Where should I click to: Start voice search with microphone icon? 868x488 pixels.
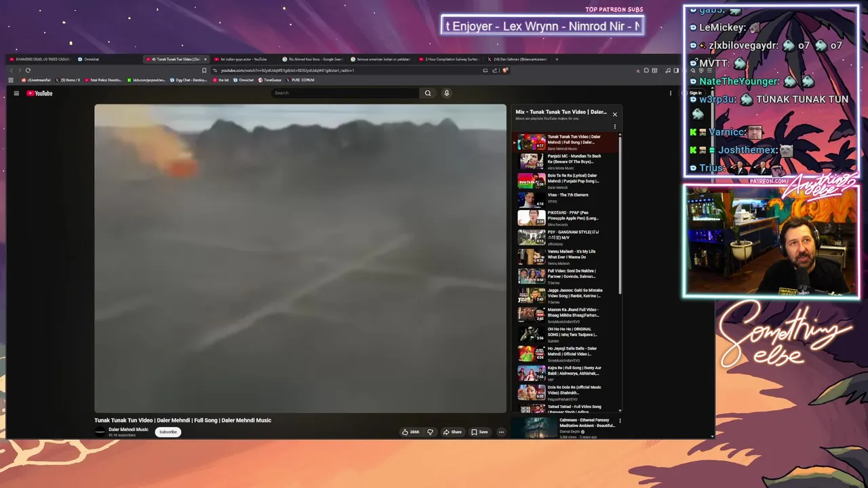[446, 93]
